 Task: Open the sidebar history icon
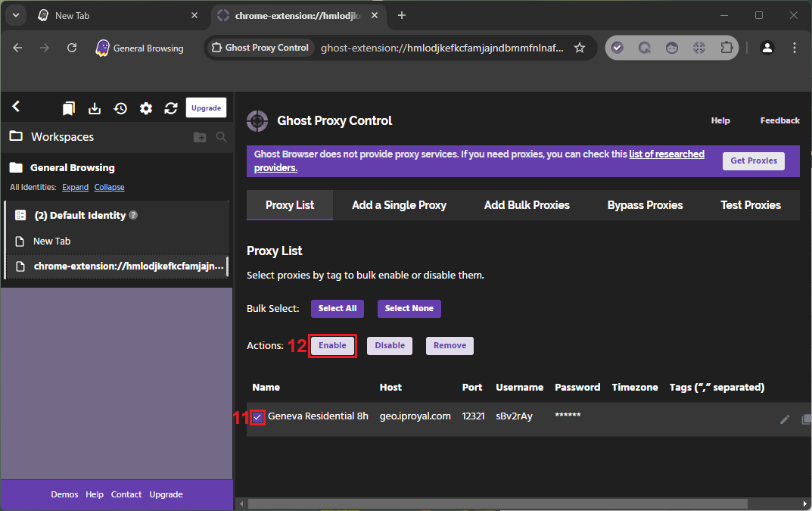click(x=120, y=108)
